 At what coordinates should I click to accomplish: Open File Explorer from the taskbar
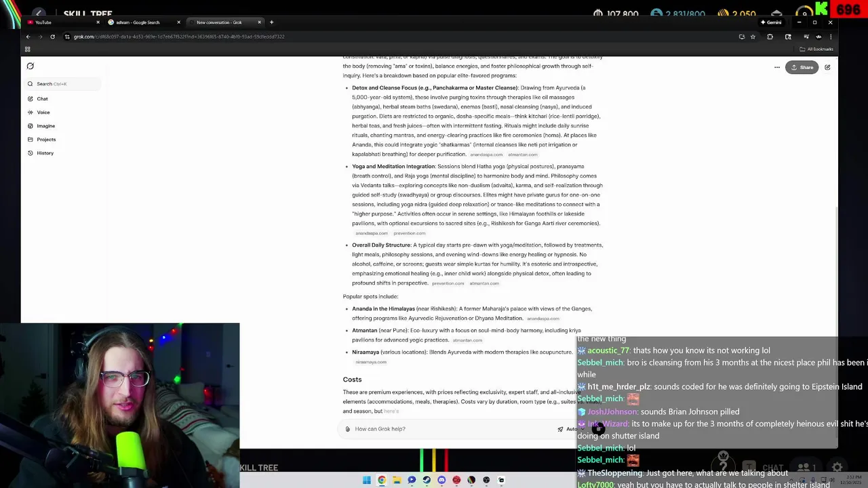click(x=397, y=480)
